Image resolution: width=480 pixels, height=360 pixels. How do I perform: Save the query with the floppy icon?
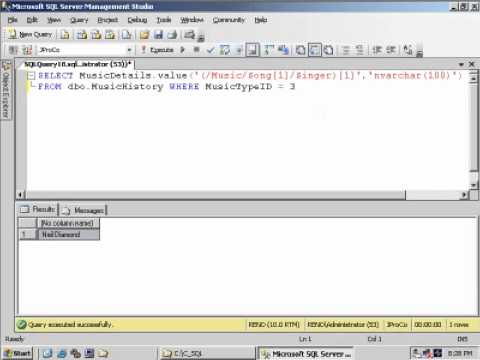point(158,35)
